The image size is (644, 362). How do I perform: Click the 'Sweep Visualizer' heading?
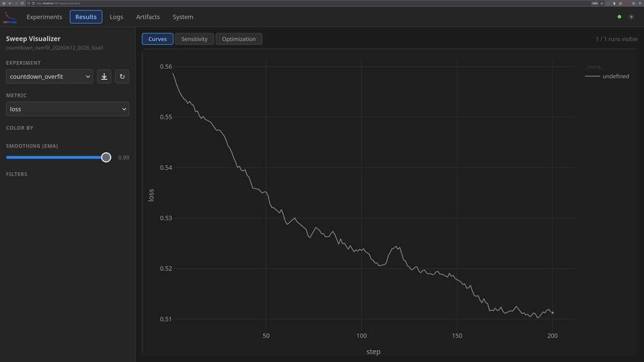[x=33, y=39]
